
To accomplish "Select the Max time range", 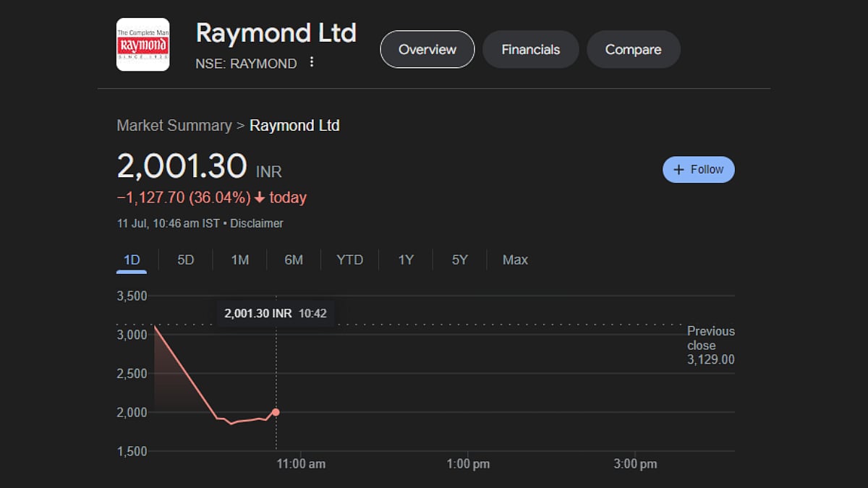I will (514, 260).
